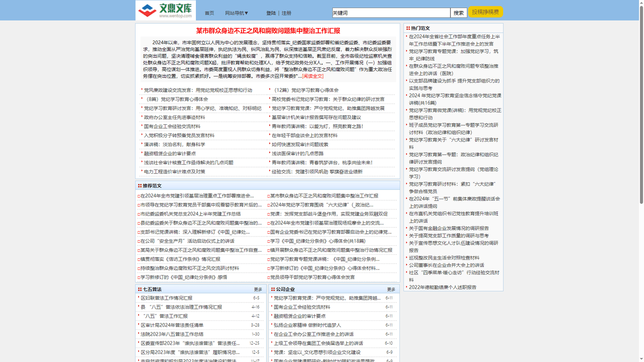This screenshot has width=644, height=362.
Task: Open （8篇）党纪学习教育心得体会 link
Action: click(176, 99)
